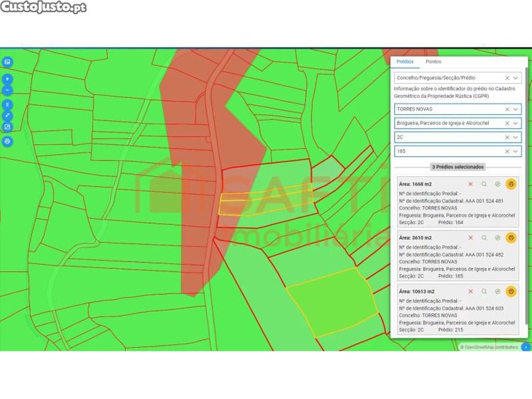The width and height of the screenshot is (532, 399).
Task: Zoom to the 1668 m2 parcel with its magnifier
Action: 484,184
